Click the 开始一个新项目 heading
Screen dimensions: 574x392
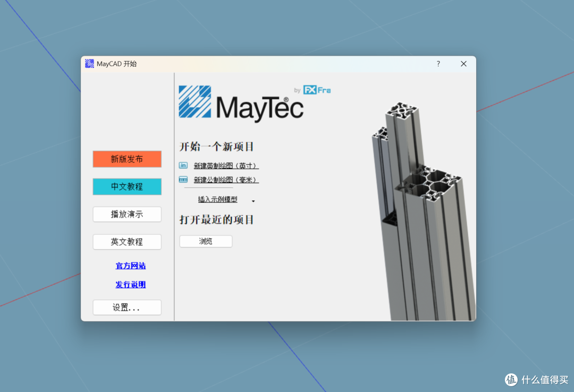coord(216,147)
